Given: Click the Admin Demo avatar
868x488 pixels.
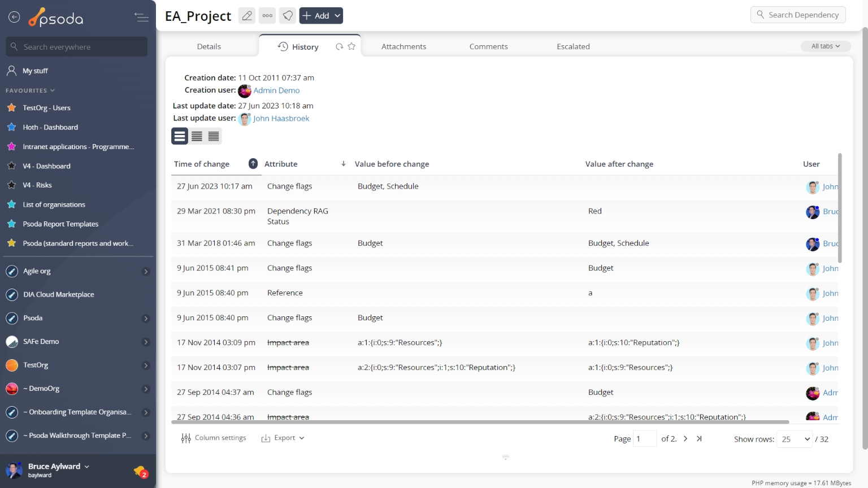Looking at the screenshot, I should [245, 91].
